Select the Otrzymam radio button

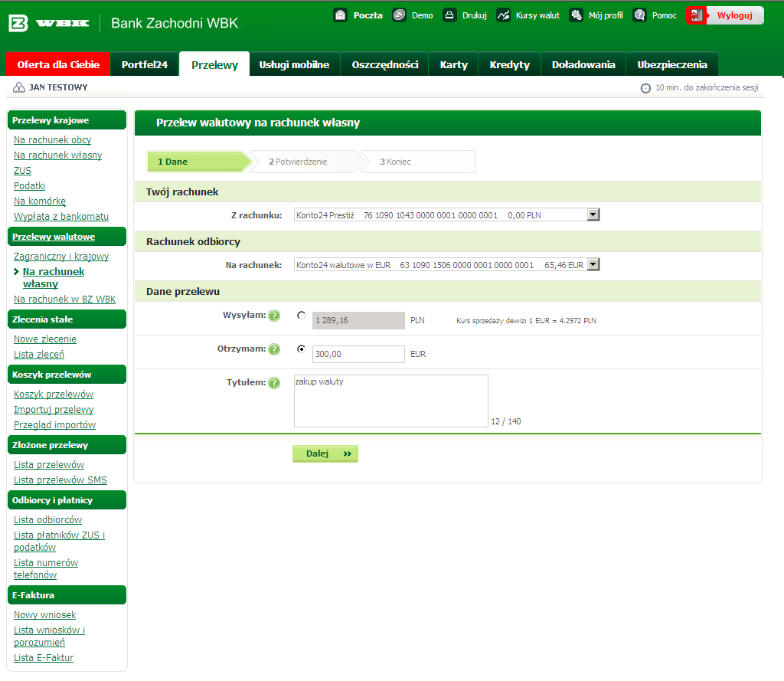click(301, 349)
